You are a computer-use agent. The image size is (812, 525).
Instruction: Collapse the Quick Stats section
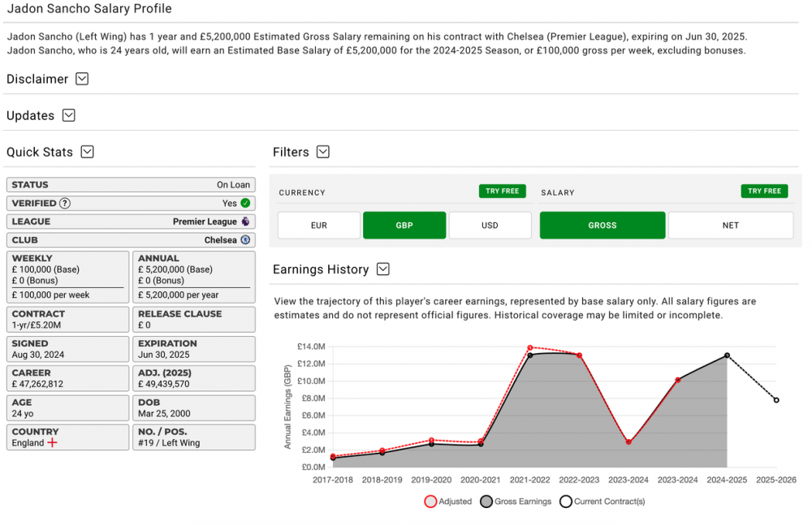click(x=88, y=152)
